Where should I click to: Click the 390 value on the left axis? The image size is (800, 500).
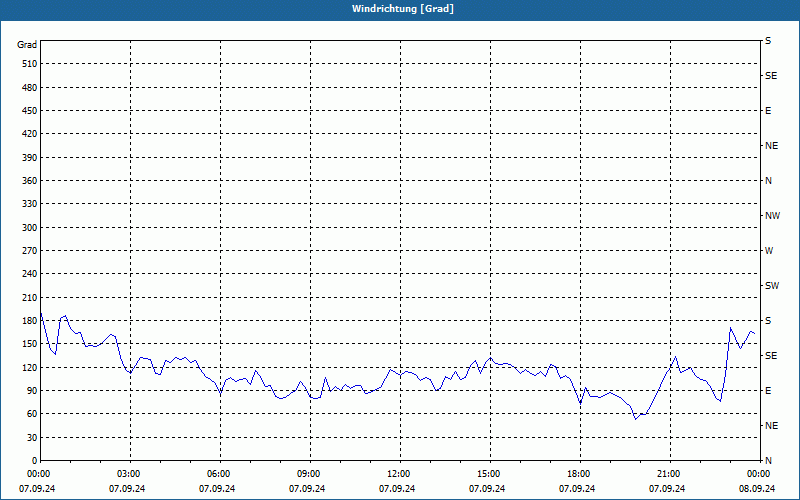point(30,158)
